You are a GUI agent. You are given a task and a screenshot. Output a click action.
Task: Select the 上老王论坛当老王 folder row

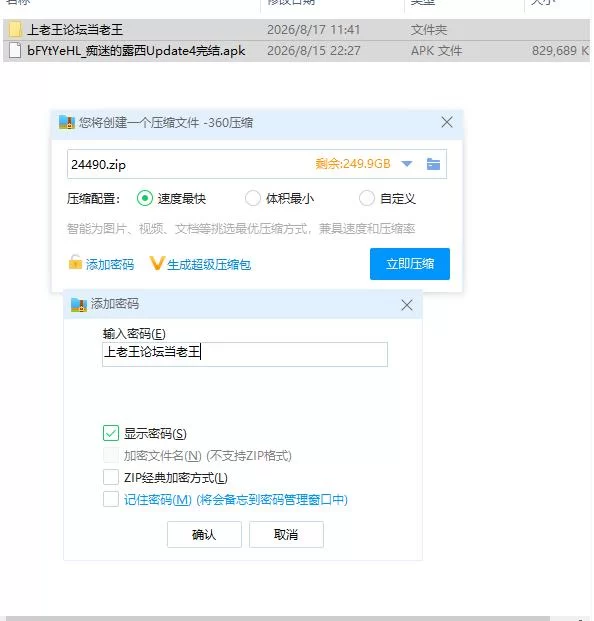tap(296, 30)
